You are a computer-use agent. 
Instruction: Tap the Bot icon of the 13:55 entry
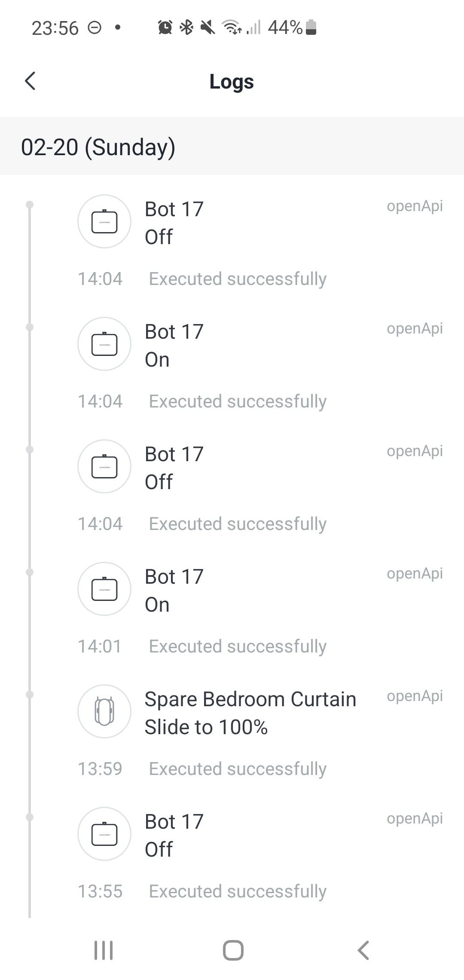tap(104, 834)
